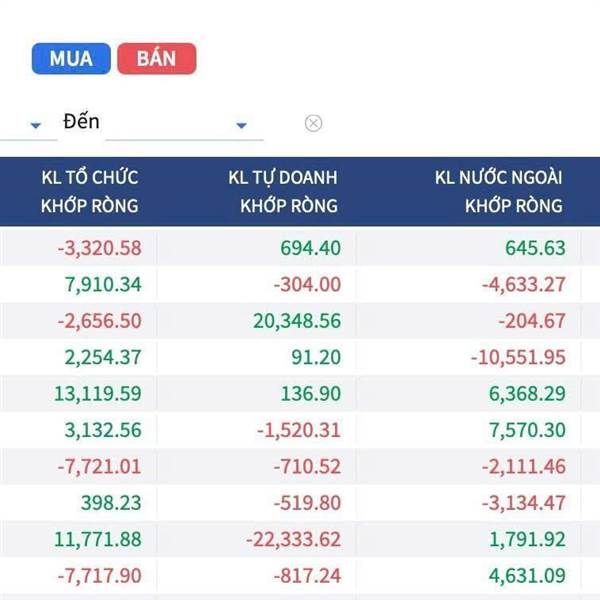The image size is (600, 600).
Task: Open the left date dropdown arrow
Action: [x=36, y=125]
